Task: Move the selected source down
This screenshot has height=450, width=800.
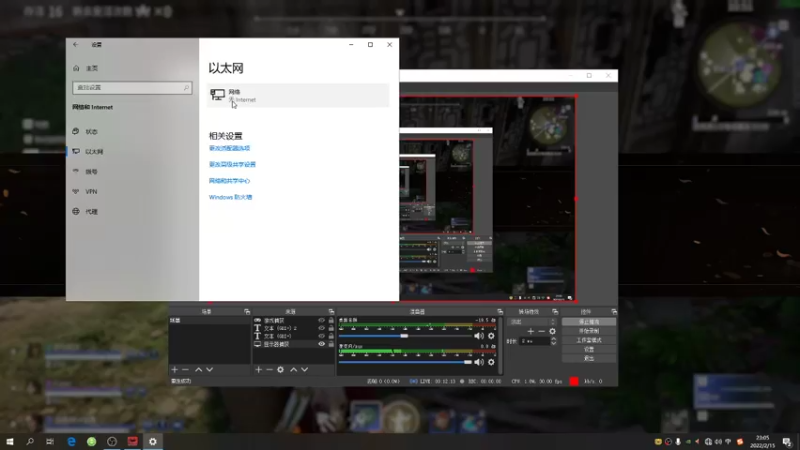Action: point(305,369)
